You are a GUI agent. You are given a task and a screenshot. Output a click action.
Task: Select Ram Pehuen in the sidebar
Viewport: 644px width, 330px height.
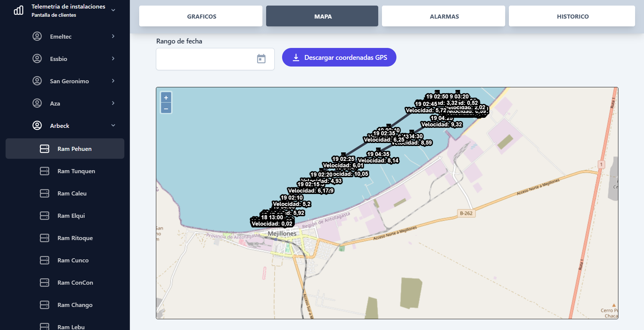(x=65, y=149)
